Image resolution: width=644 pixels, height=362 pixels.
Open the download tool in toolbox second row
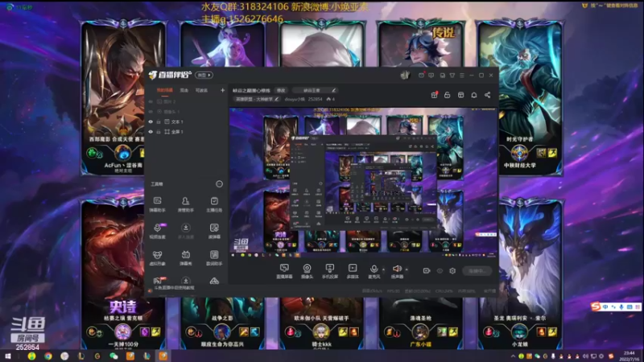point(186,231)
